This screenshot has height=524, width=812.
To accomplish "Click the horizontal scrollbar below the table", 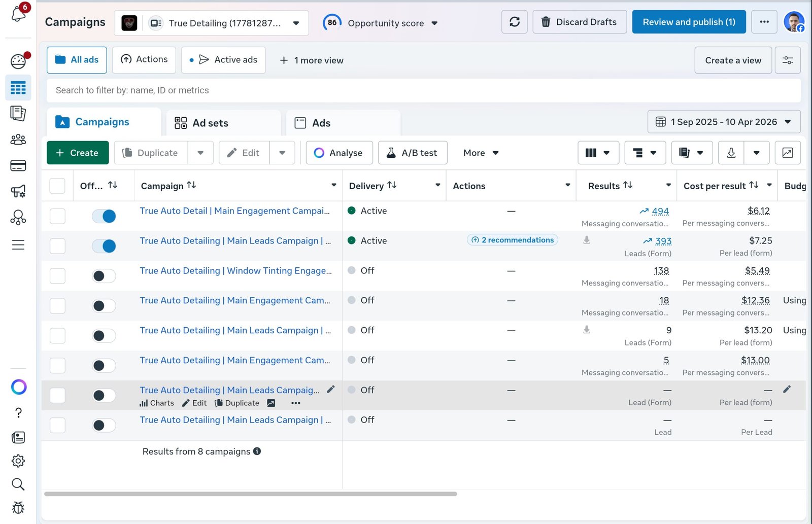I will coord(251,494).
